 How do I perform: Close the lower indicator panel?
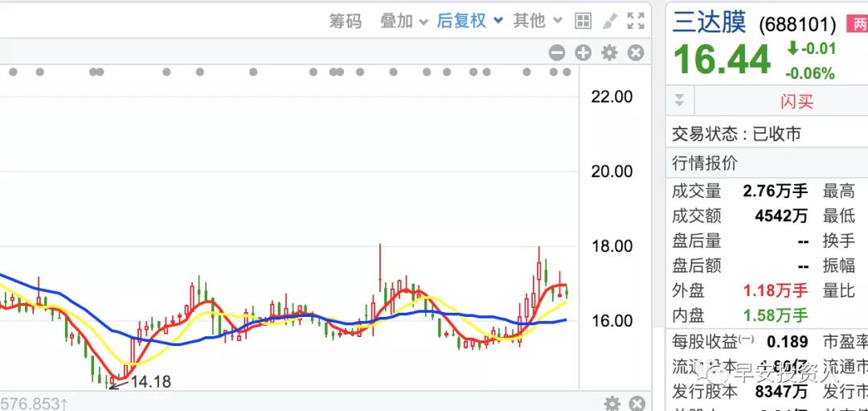tap(637, 403)
